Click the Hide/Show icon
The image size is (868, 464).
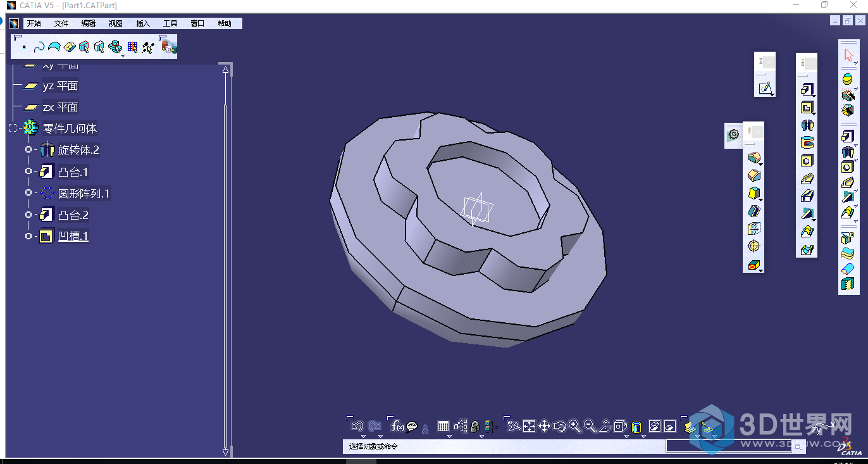[655, 426]
